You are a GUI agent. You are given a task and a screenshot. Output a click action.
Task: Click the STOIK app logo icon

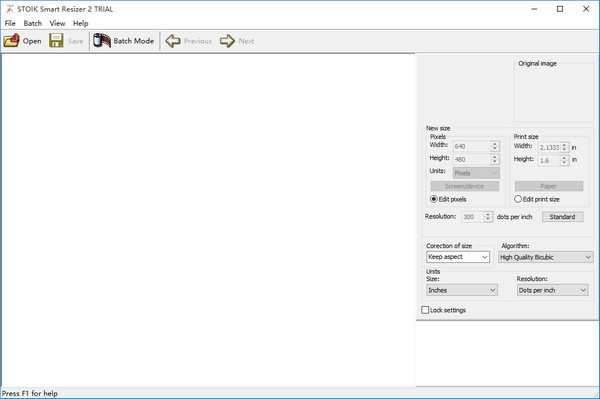(x=9, y=9)
